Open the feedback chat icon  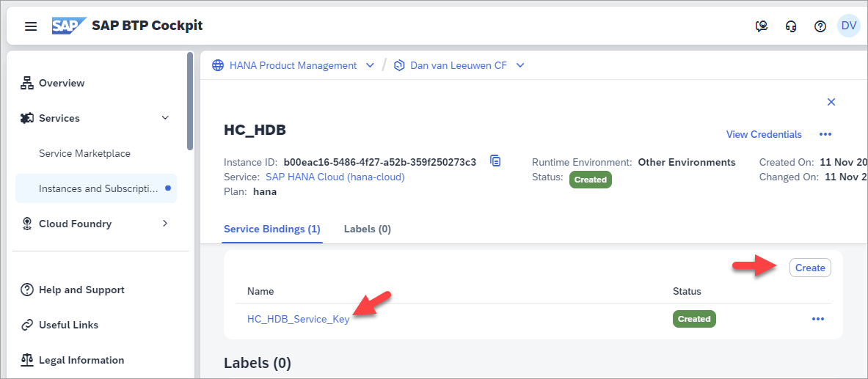[x=762, y=26]
